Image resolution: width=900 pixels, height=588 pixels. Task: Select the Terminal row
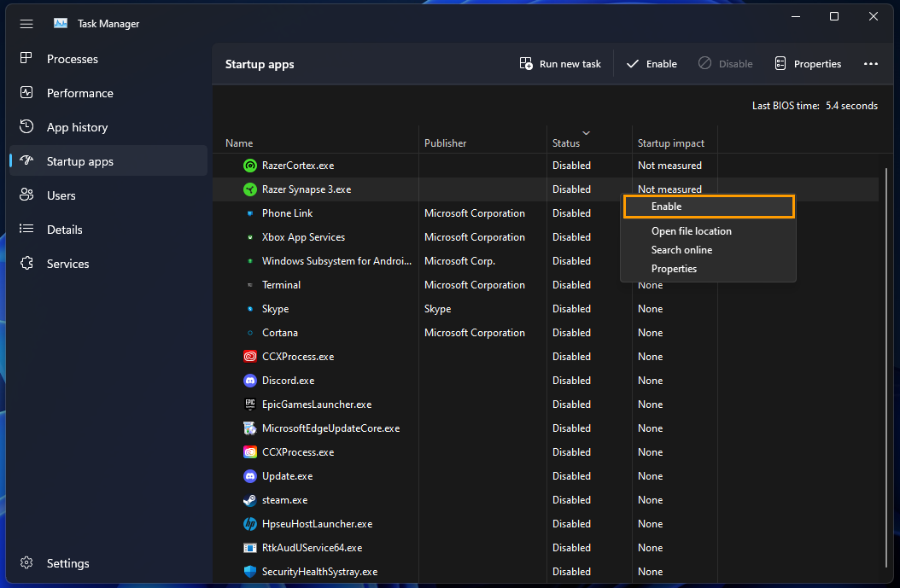(546, 285)
